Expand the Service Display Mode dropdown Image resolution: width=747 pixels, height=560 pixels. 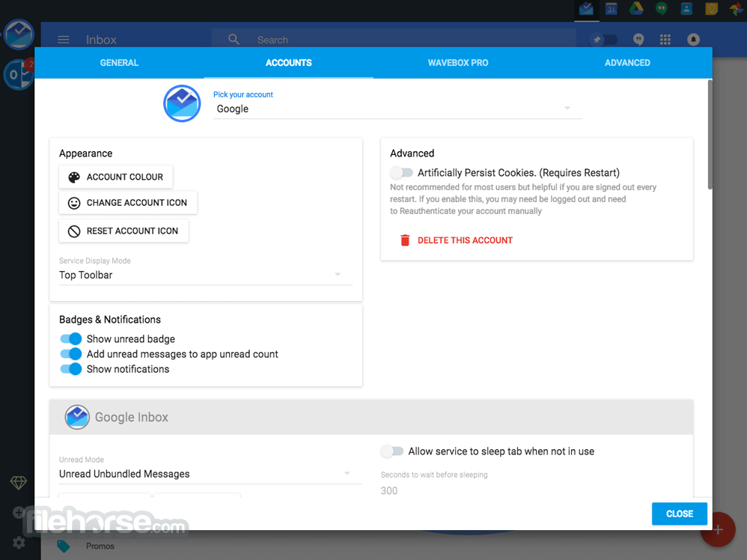coord(205,275)
